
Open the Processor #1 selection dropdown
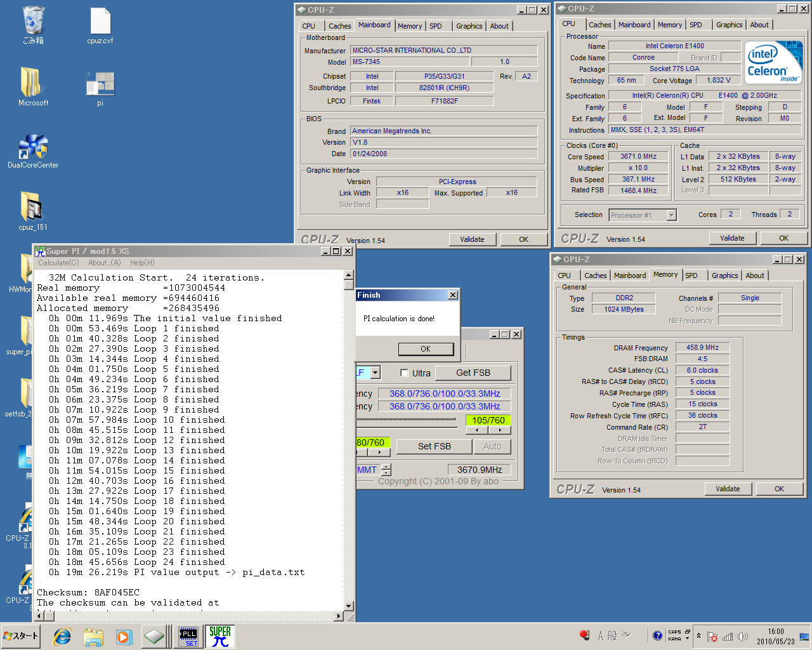pyautogui.click(x=671, y=215)
